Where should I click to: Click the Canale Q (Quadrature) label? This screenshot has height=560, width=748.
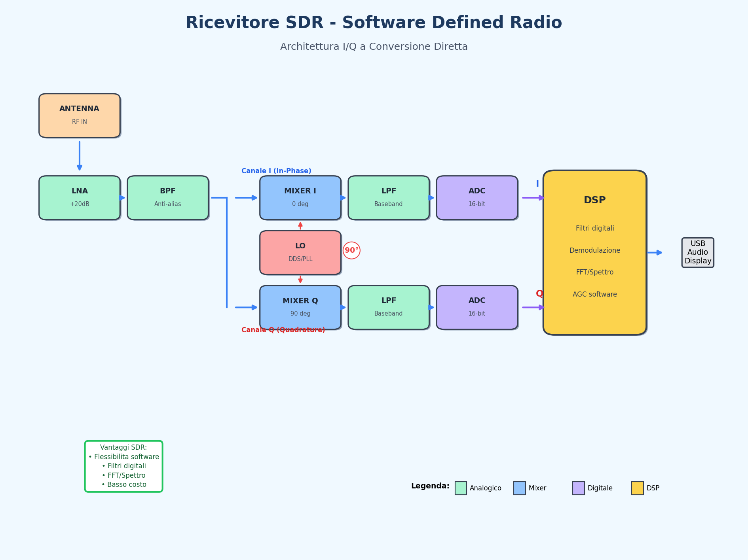coord(283,329)
